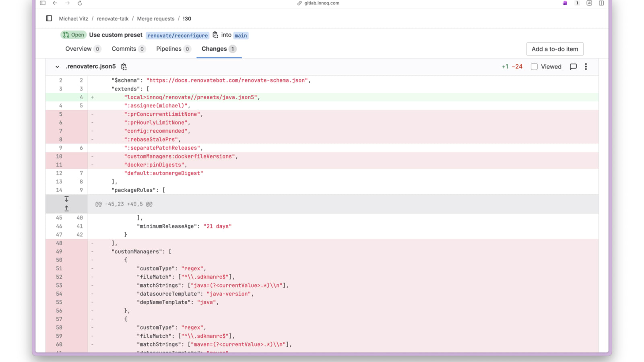644x362 pixels.
Task: Toggle the GitLab sidebar panel icon
Action: [x=49, y=19]
